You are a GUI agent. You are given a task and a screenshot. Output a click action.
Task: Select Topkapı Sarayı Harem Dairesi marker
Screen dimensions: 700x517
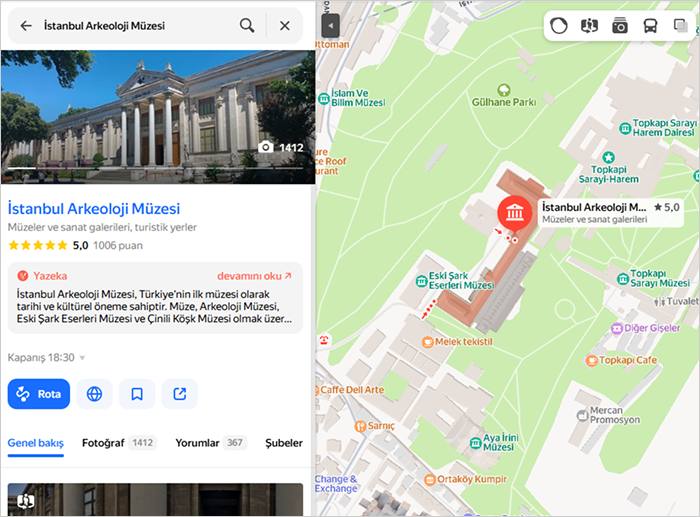[x=625, y=129]
